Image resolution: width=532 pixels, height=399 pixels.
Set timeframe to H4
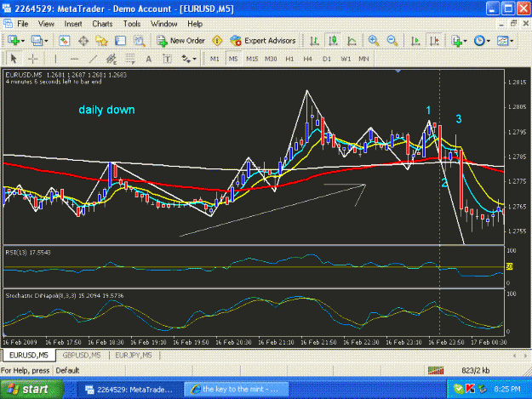[x=308, y=59]
